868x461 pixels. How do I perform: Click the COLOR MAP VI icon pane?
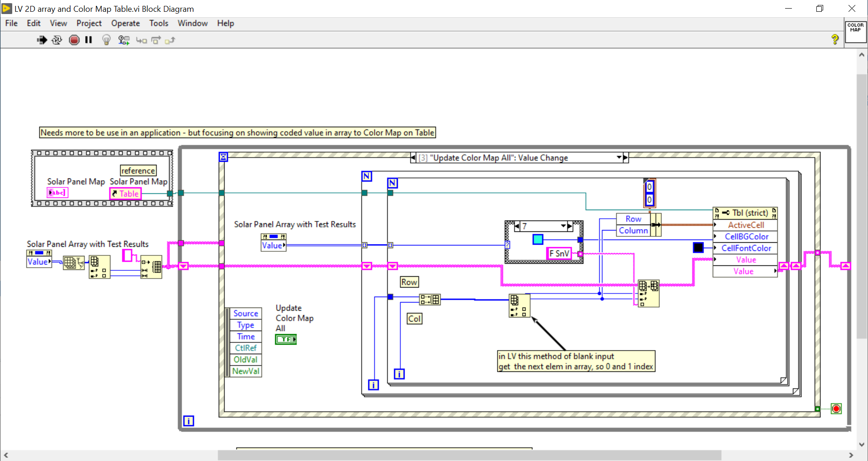tap(855, 31)
